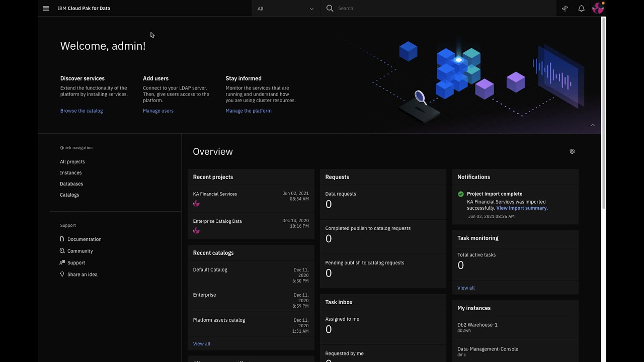Open the Community support link
The image size is (644, 362).
(80, 251)
